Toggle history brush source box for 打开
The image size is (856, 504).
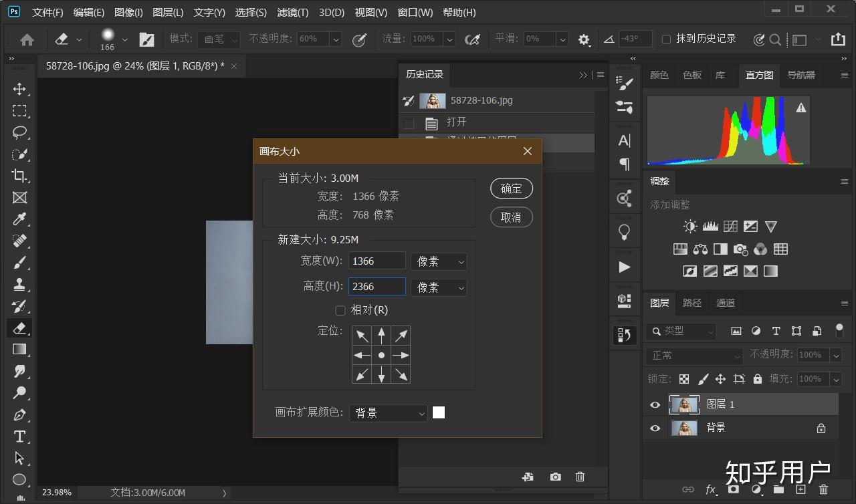409,123
